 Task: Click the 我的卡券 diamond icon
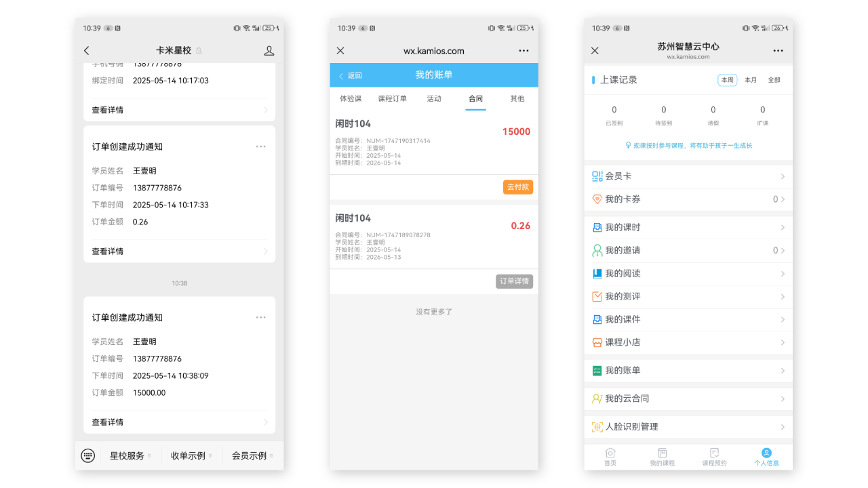point(597,199)
